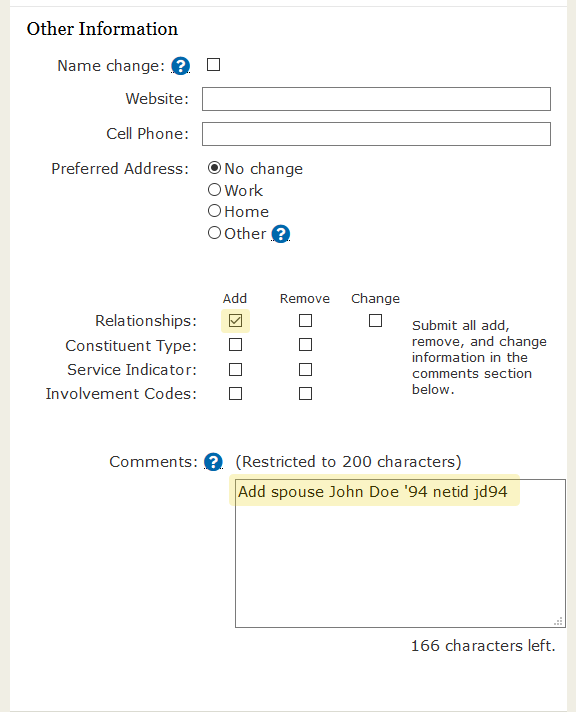Check Involvement Codes Add checkbox
576x712 pixels.
pos(235,393)
